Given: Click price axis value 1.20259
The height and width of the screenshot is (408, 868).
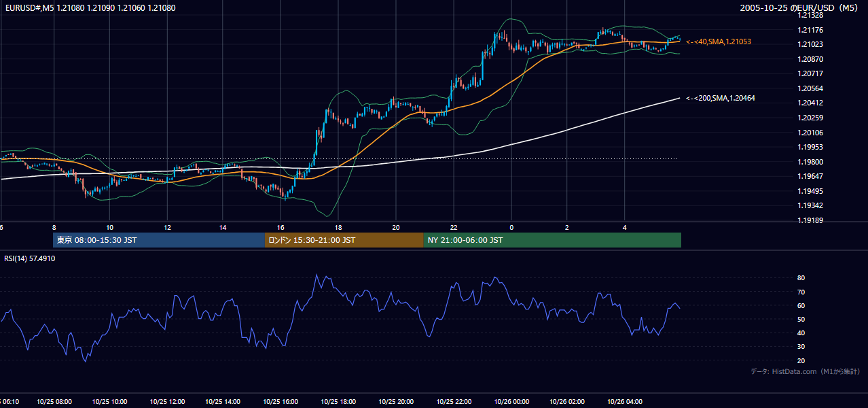Looking at the screenshot, I should tap(811, 118).
